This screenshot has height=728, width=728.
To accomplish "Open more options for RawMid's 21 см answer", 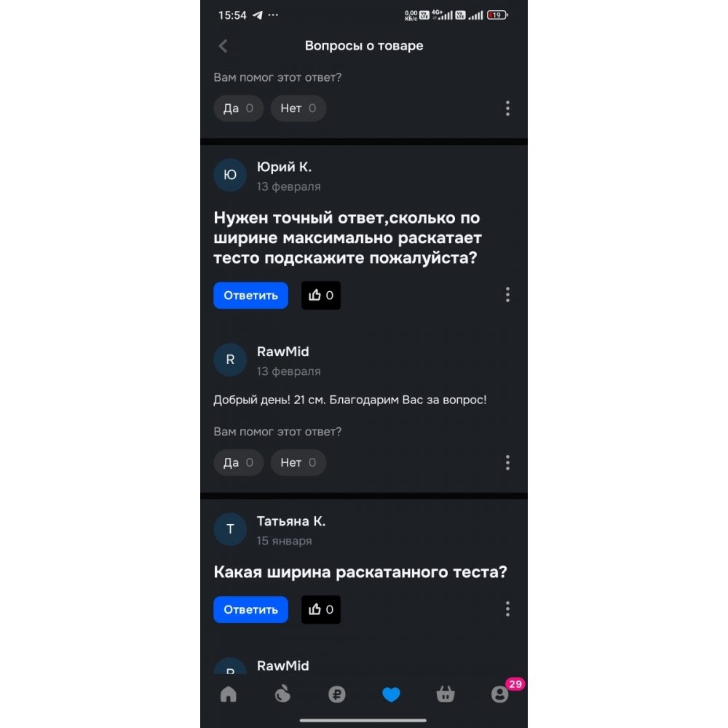I will (x=507, y=463).
